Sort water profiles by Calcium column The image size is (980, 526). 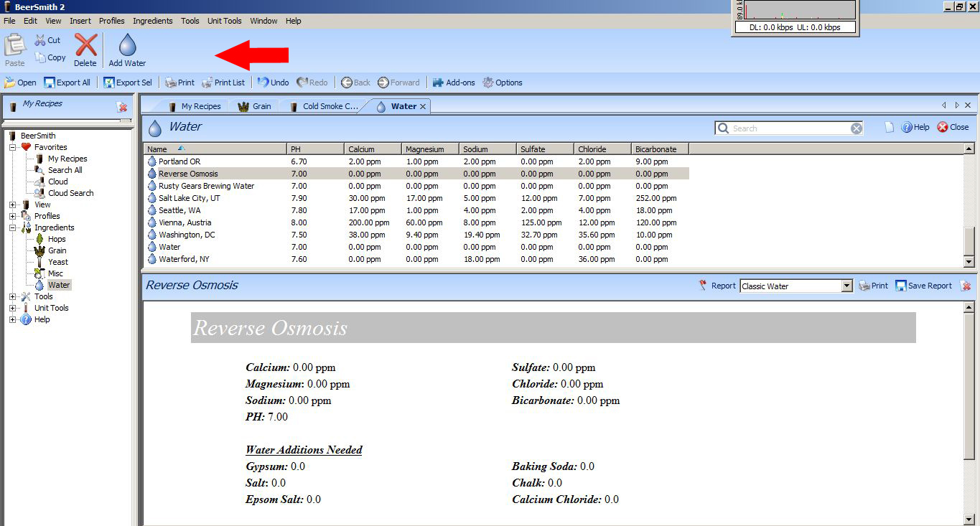373,149
